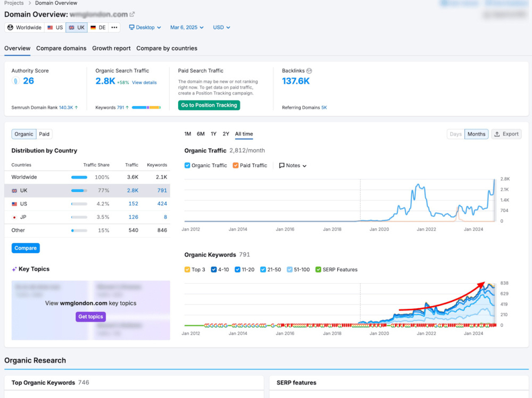
Task: Open the Mar 6, 2025 date dropdown
Action: tap(187, 28)
